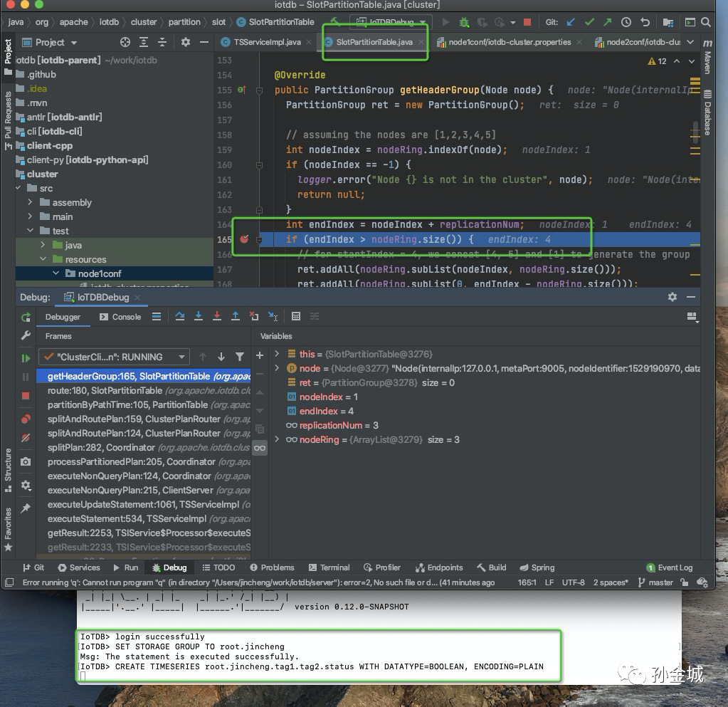728x707 pixels.
Task: Click filter frames funnel icon
Action: click(240, 357)
